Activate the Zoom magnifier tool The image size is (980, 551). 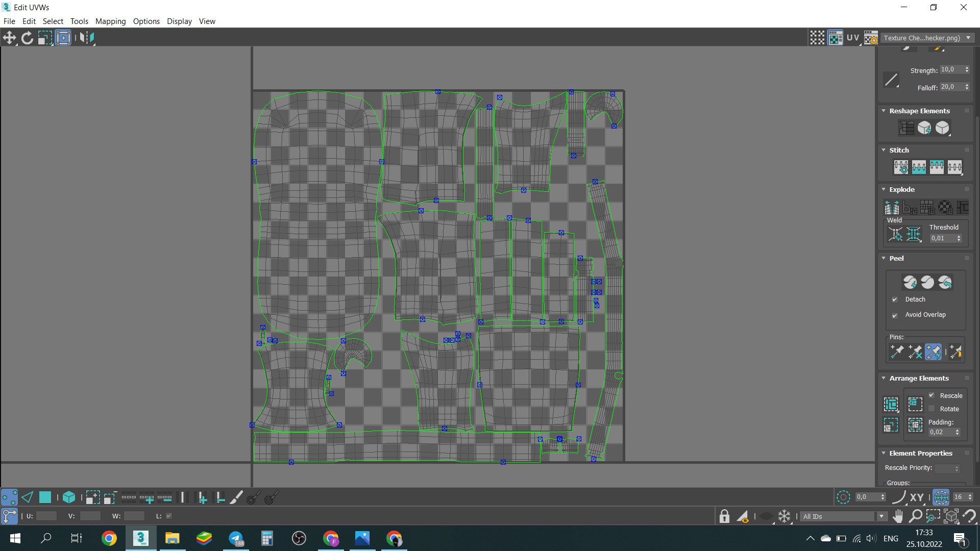click(916, 516)
